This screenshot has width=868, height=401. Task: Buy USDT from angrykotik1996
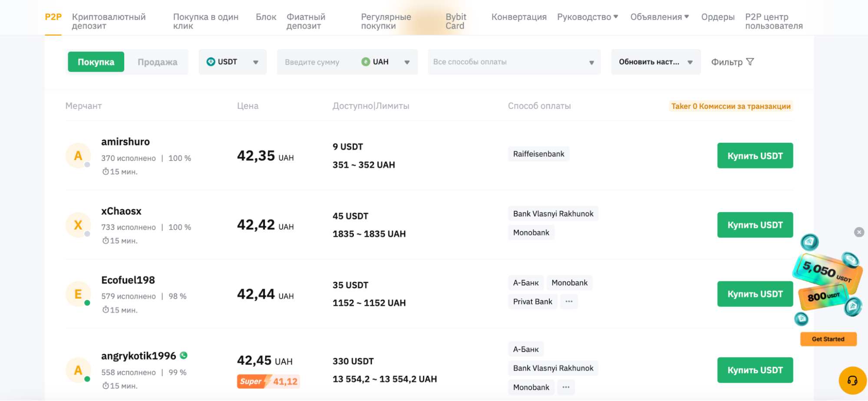point(755,370)
